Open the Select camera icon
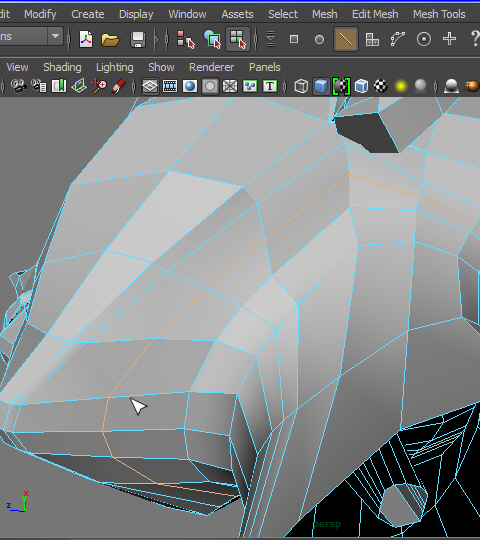 [19, 86]
